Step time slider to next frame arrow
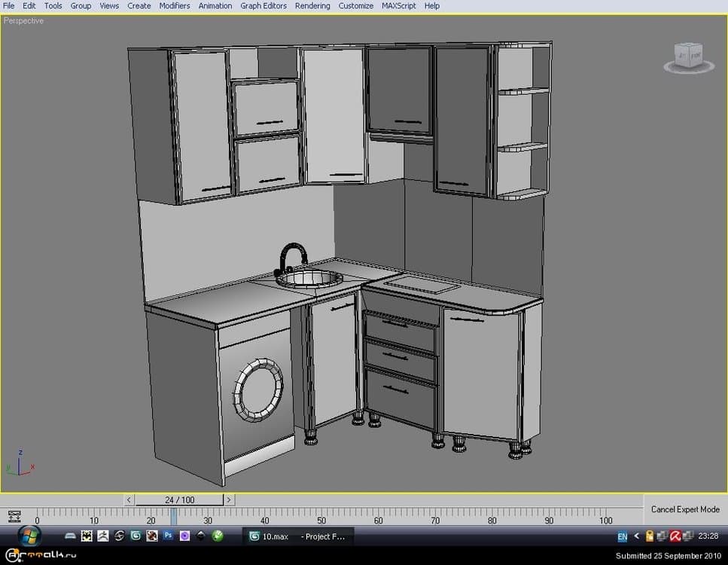The image size is (728, 565). 229,499
